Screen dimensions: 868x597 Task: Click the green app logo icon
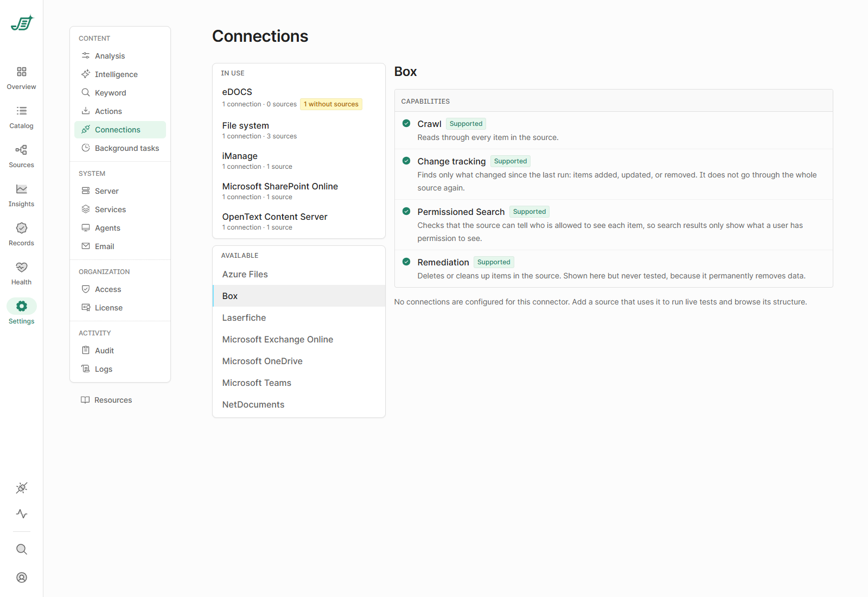coord(22,23)
